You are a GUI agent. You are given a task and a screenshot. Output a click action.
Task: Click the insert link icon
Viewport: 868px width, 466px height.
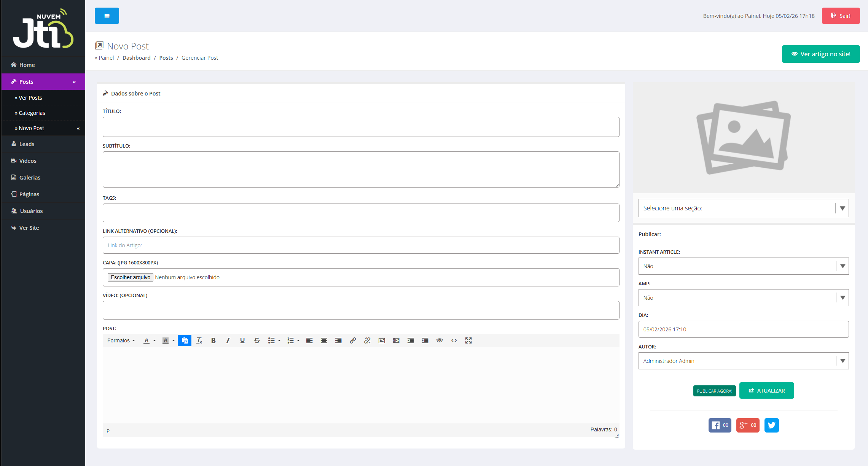tap(353, 340)
